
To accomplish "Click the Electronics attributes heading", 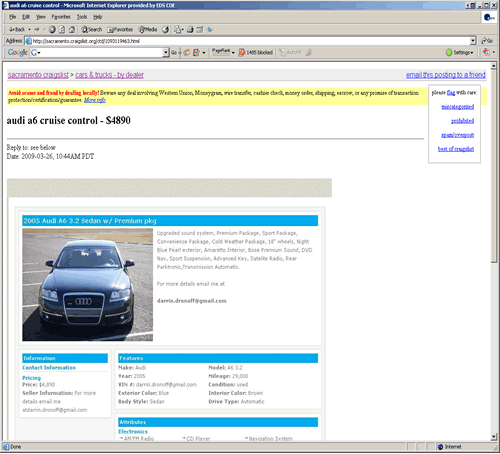I will tap(133, 432).
